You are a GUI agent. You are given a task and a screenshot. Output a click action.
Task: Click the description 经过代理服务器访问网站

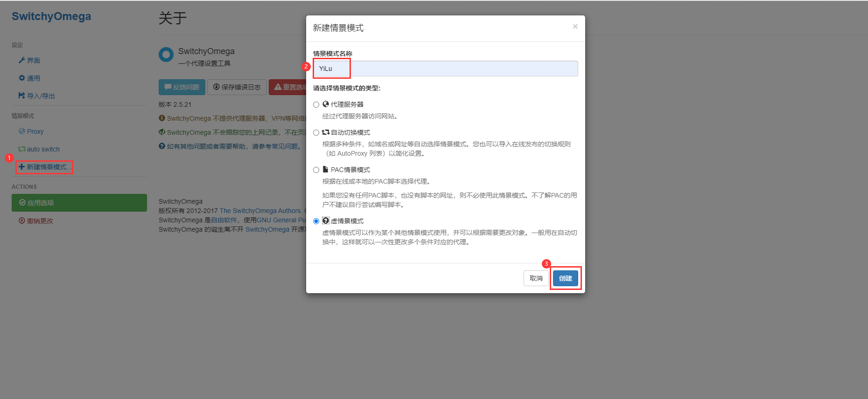pyautogui.click(x=360, y=116)
